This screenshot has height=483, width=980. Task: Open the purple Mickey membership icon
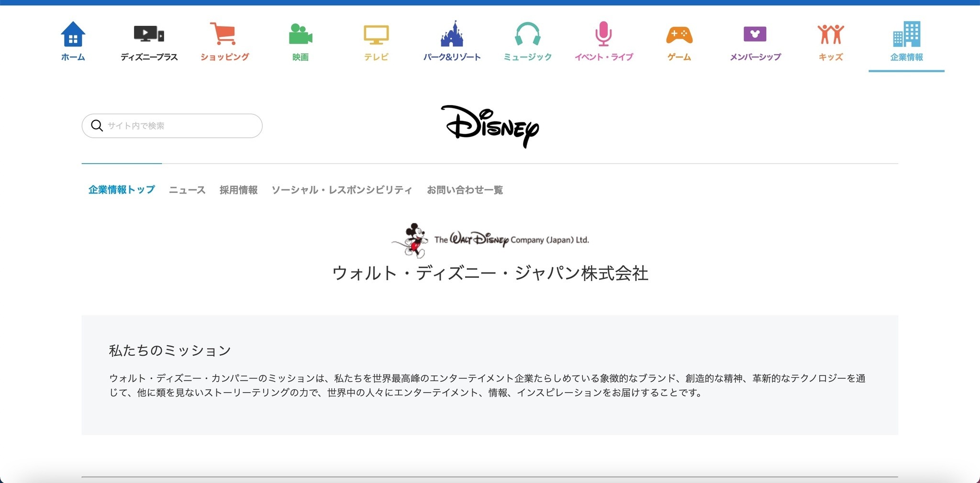pos(755,34)
